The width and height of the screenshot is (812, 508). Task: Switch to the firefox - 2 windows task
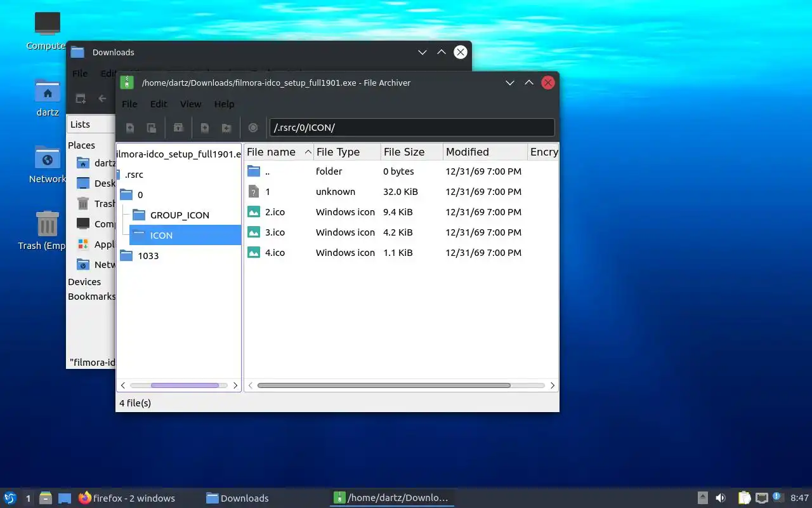(126, 498)
